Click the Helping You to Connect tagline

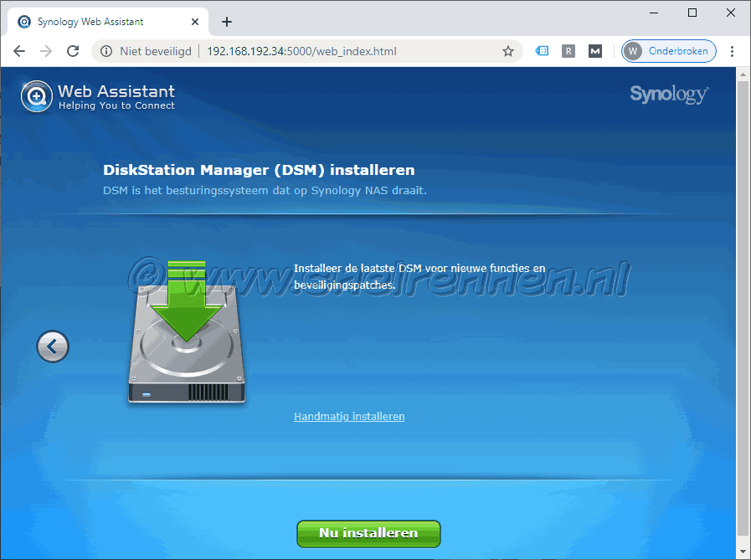[x=116, y=105]
